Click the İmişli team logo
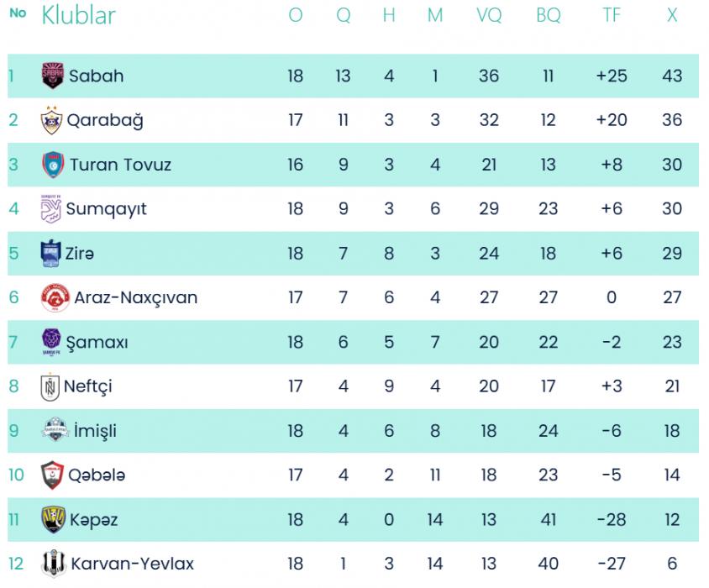This screenshot has height=588, width=709. (x=54, y=431)
